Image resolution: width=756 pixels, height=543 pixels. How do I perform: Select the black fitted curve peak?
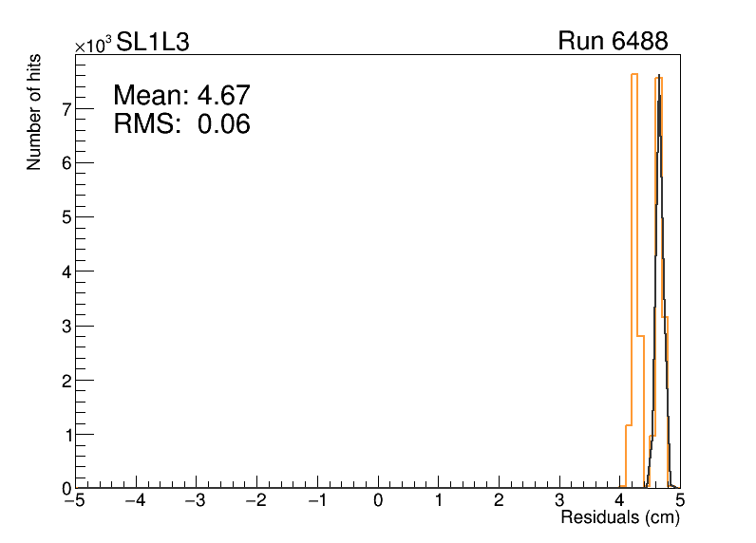pyautogui.click(x=659, y=76)
